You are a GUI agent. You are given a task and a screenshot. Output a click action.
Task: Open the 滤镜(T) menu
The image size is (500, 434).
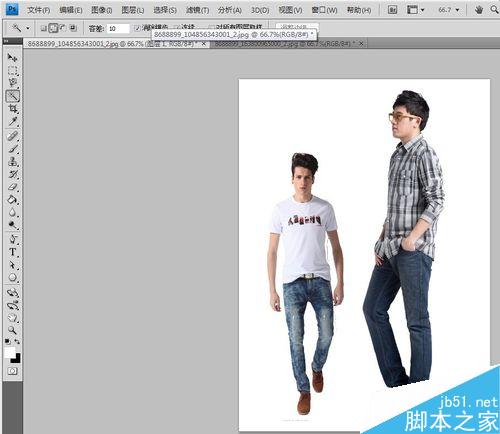[197, 10]
